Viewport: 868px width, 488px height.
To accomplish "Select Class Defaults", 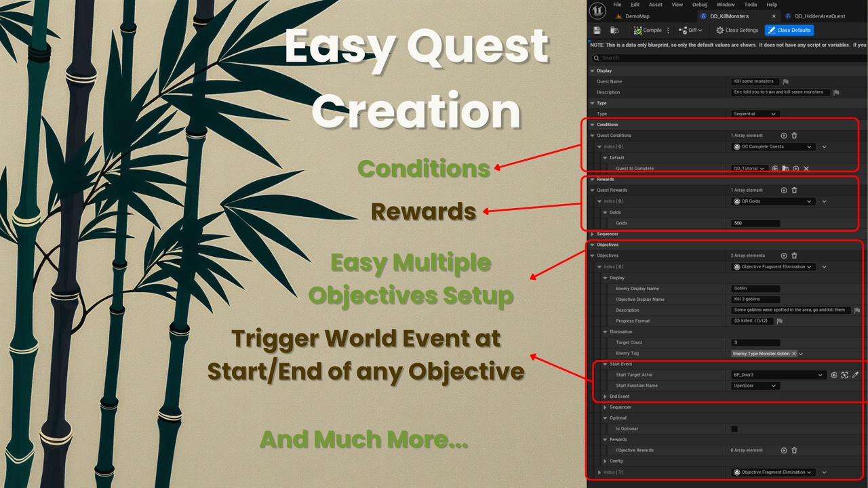I will pyautogui.click(x=789, y=30).
